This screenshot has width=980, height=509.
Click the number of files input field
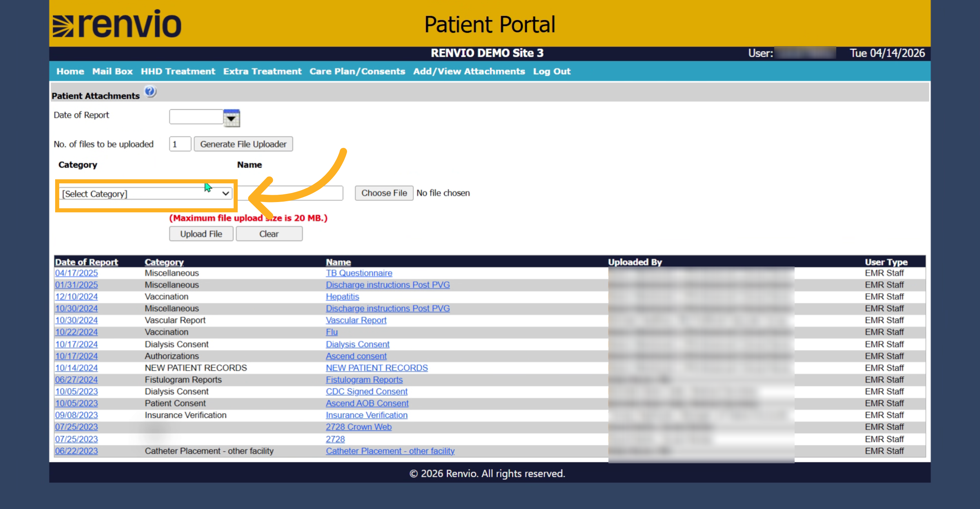coord(180,144)
